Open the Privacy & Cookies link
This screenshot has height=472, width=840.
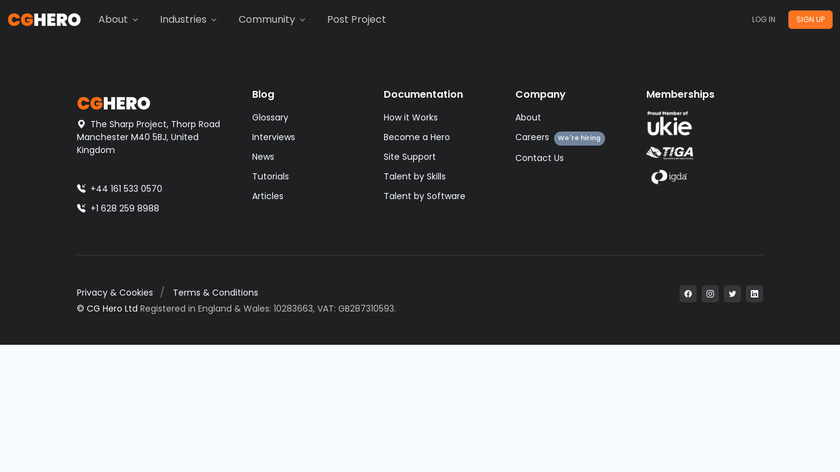[115, 293]
